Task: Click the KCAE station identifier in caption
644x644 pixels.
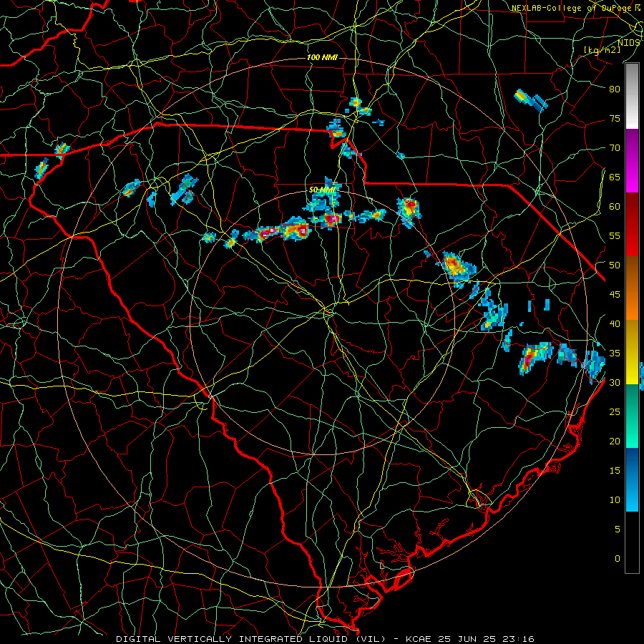Action: pos(419,639)
